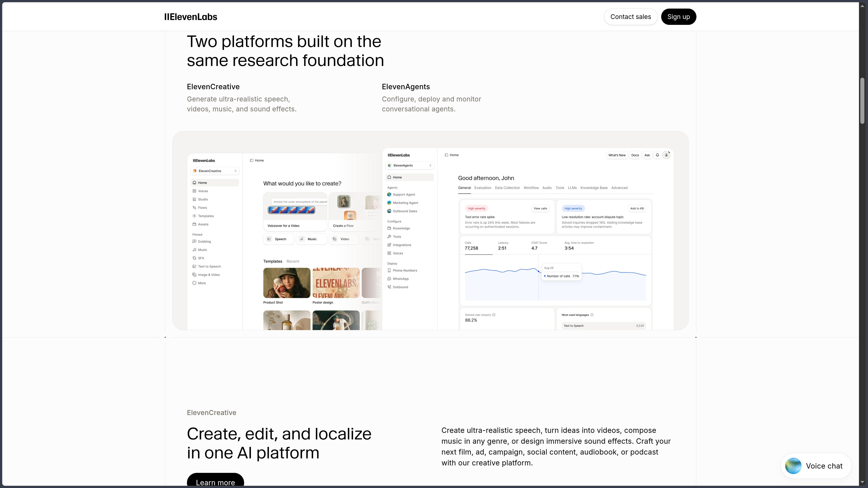Viewport: 868px width, 488px height.
Task: Click the Text to Speech sidebar icon
Action: point(194,266)
